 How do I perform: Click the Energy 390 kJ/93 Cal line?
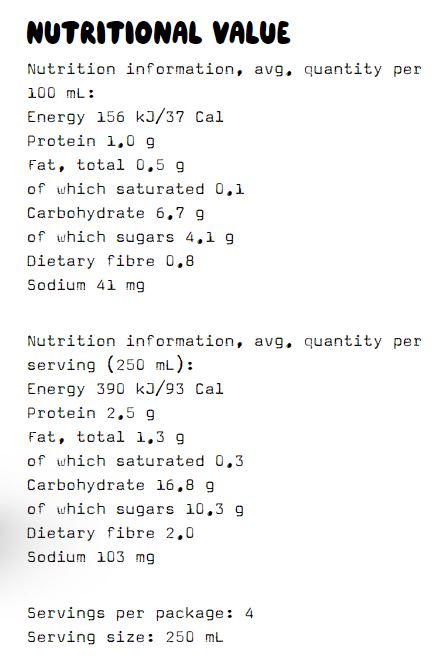[x=125, y=389]
